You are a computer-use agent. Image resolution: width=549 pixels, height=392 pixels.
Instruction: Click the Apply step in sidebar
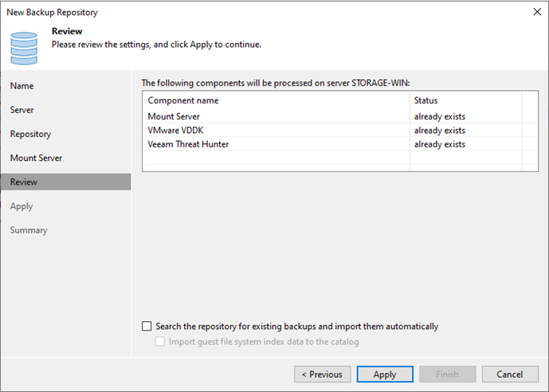pyautogui.click(x=22, y=206)
